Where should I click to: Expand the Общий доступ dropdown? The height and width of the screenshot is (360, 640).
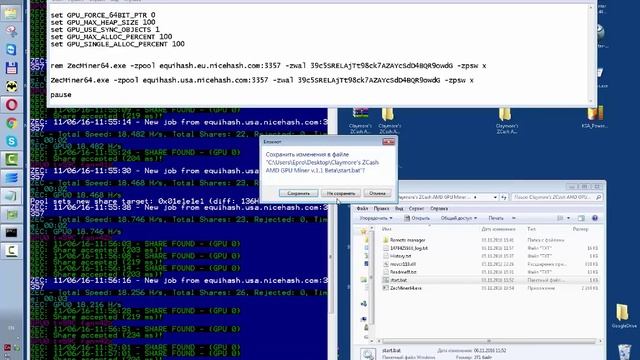pos(459,218)
